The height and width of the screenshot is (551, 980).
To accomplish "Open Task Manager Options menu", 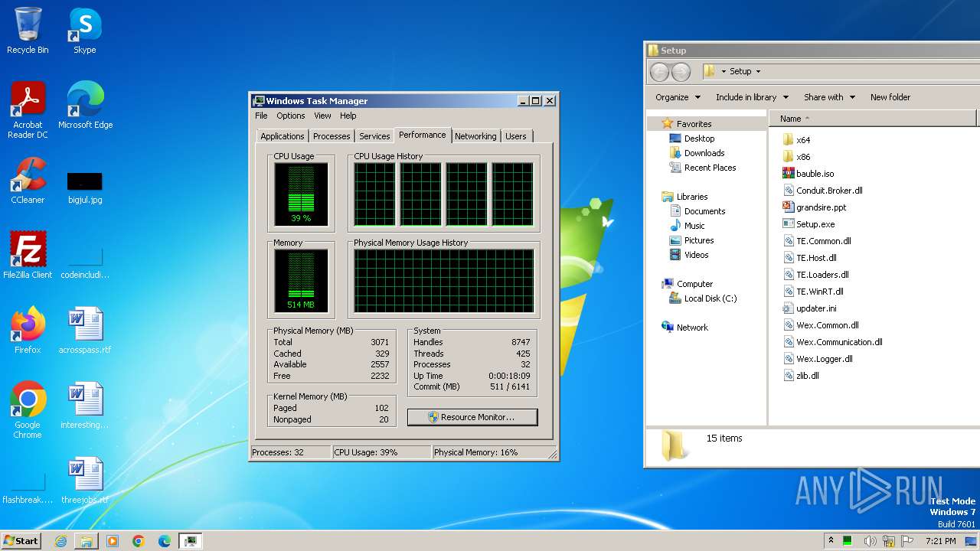I will click(x=291, y=116).
